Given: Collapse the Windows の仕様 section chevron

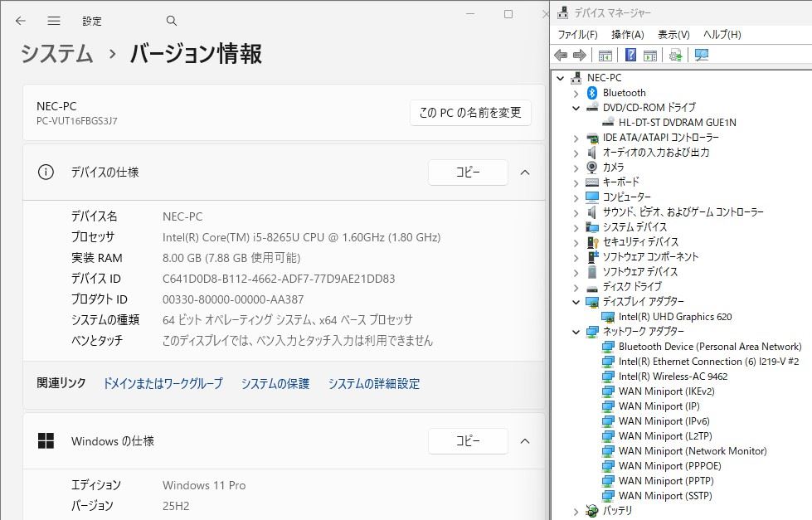Looking at the screenshot, I should click(x=524, y=441).
